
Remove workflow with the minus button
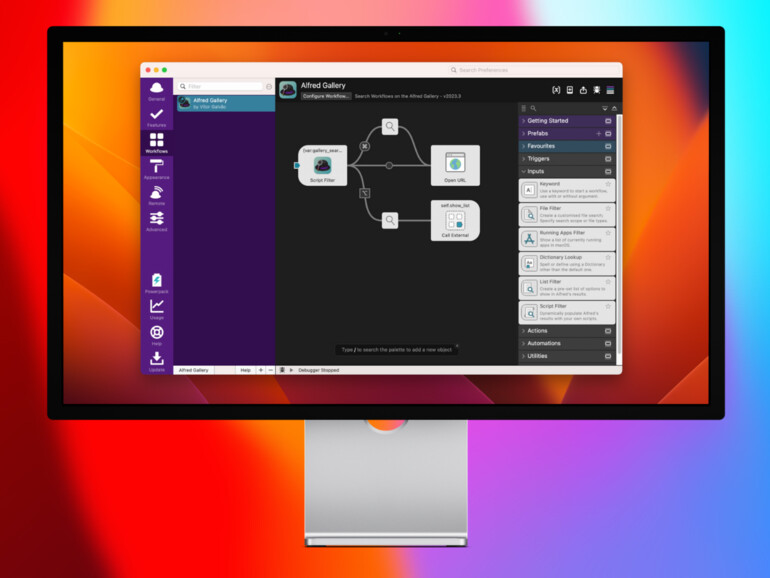271,370
